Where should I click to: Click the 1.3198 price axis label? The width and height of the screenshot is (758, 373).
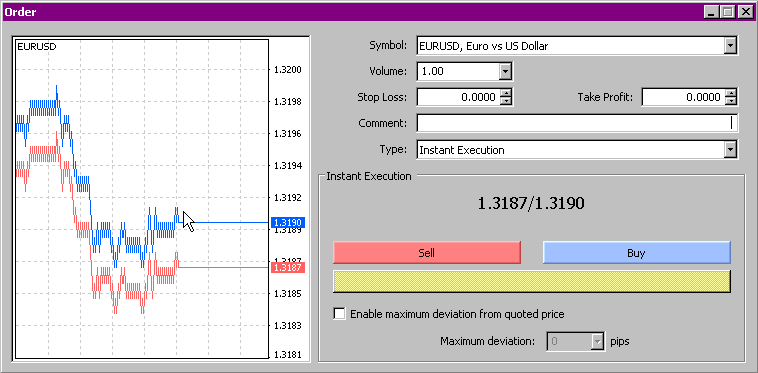click(288, 102)
